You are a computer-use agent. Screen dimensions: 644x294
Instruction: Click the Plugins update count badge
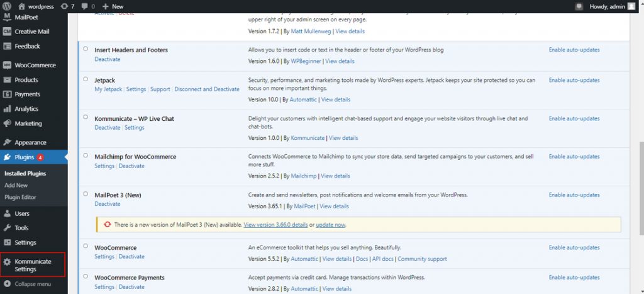(40, 157)
